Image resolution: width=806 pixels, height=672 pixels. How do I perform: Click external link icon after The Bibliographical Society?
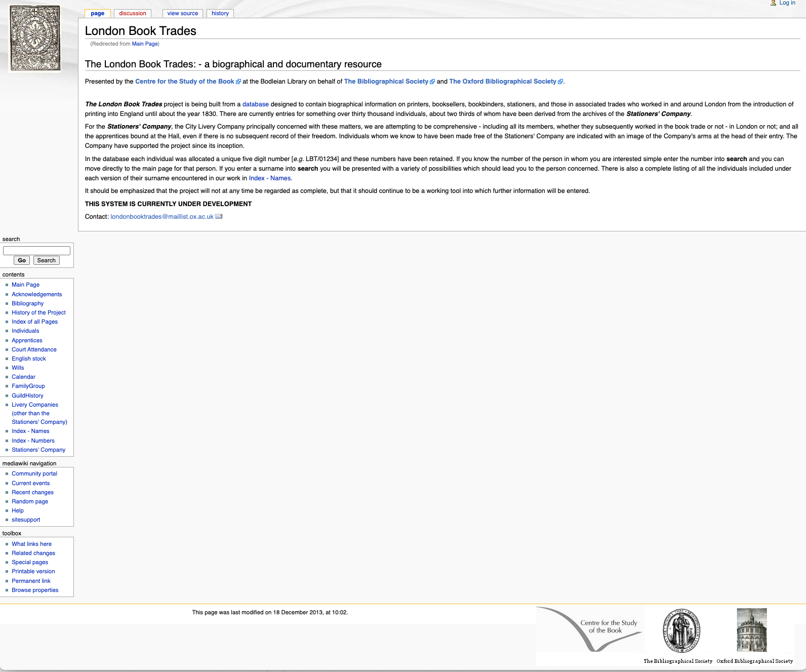[432, 82]
